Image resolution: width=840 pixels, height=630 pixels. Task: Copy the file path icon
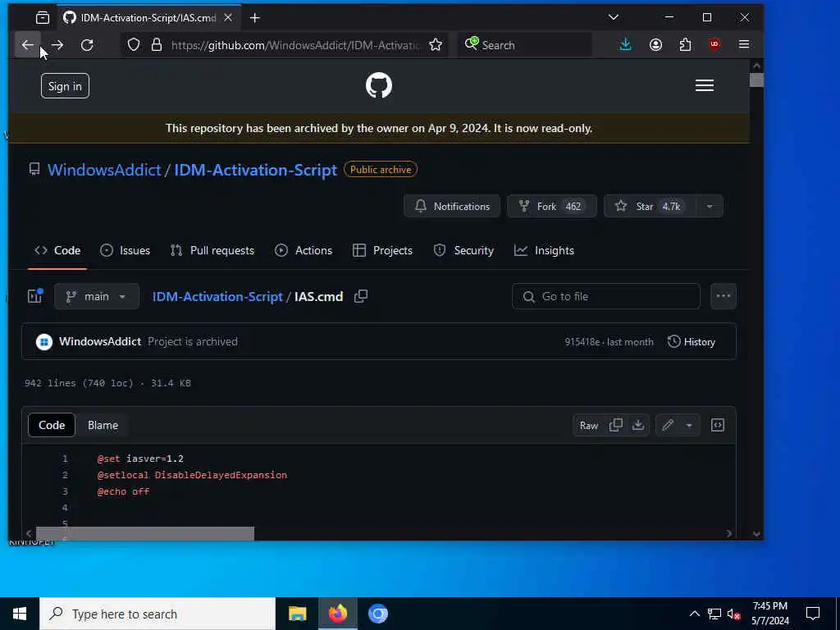[x=361, y=296]
